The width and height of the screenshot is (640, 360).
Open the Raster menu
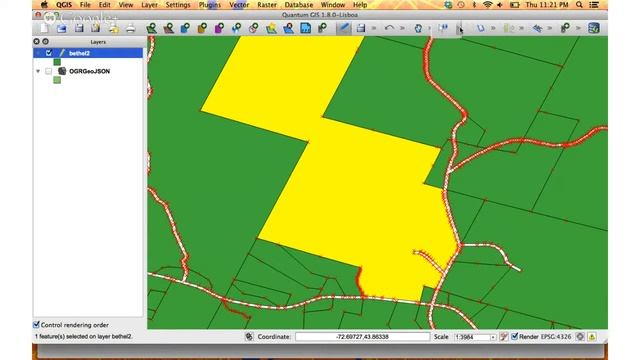click(x=267, y=5)
